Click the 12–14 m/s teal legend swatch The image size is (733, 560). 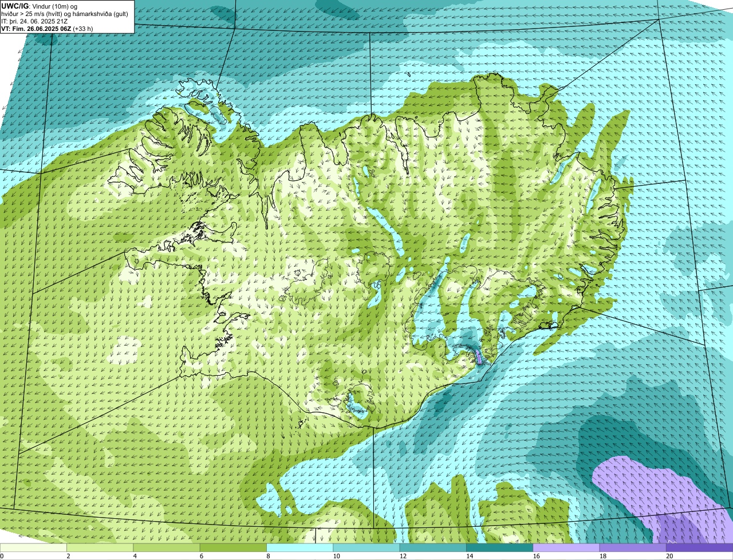[x=433, y=547]
